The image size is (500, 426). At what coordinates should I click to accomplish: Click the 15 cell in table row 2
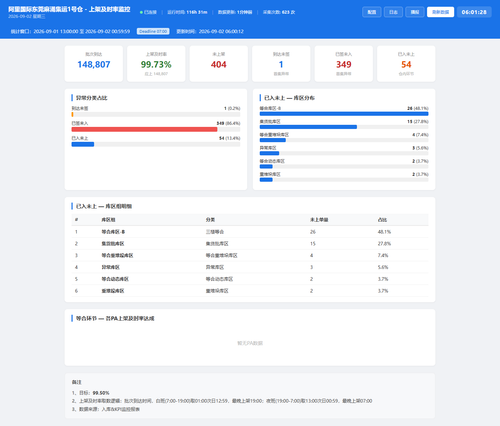coord(313,244)
